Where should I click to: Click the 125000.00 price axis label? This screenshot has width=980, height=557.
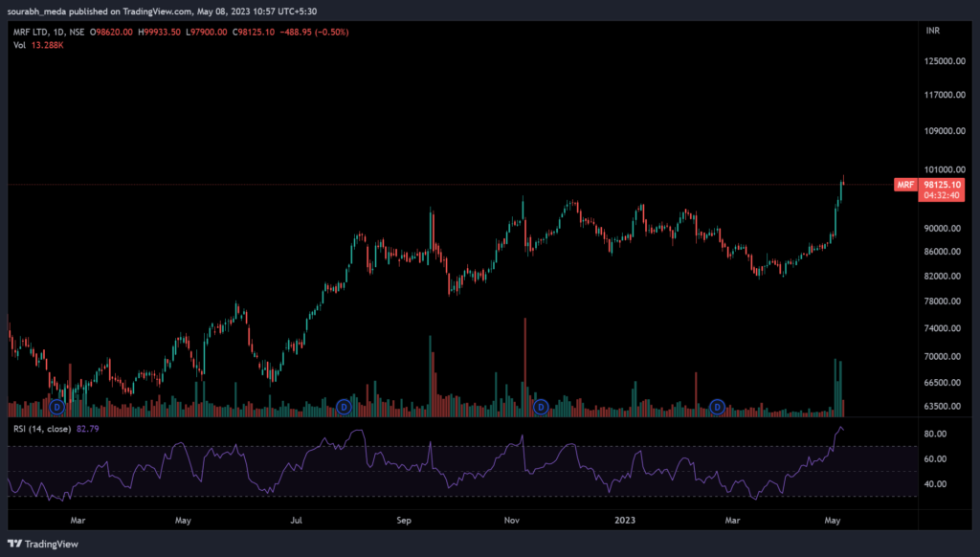click(x=945, y=61)
